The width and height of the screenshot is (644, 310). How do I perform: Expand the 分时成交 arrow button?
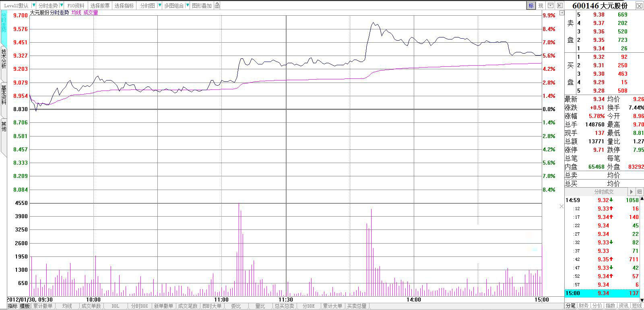(632, 192)
